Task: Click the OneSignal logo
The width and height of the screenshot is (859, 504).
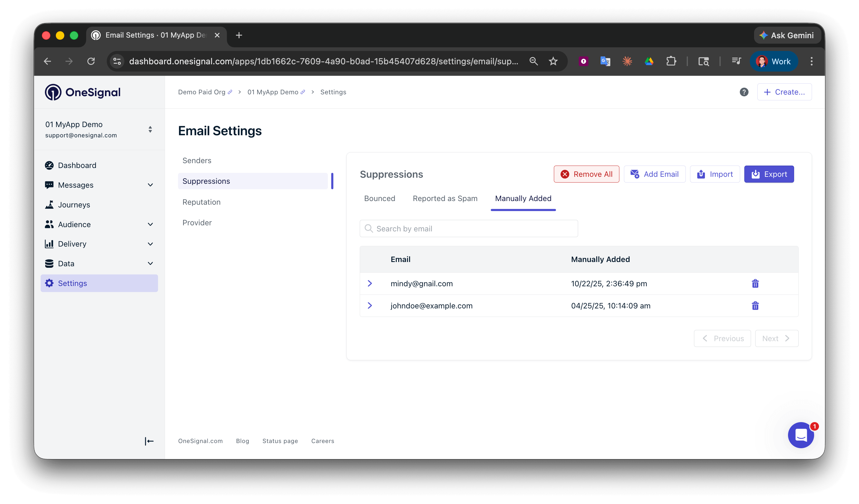Action: tap(83, 92)
